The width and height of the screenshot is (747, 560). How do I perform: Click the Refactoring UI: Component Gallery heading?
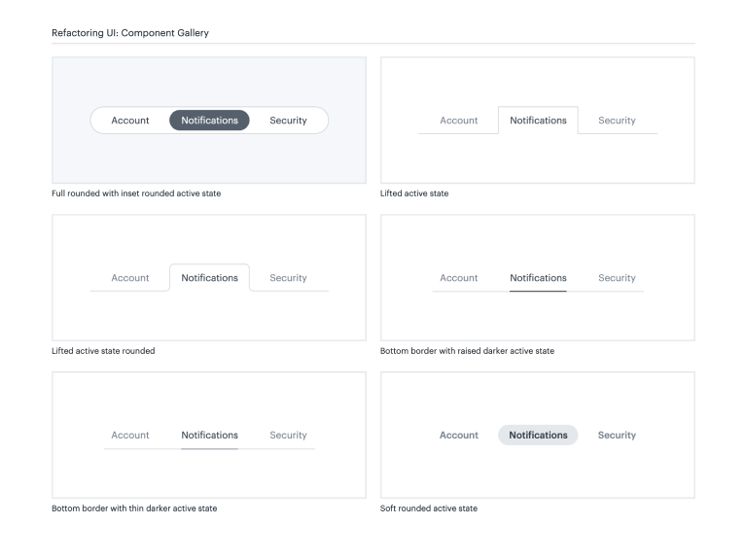coord(129,33)
